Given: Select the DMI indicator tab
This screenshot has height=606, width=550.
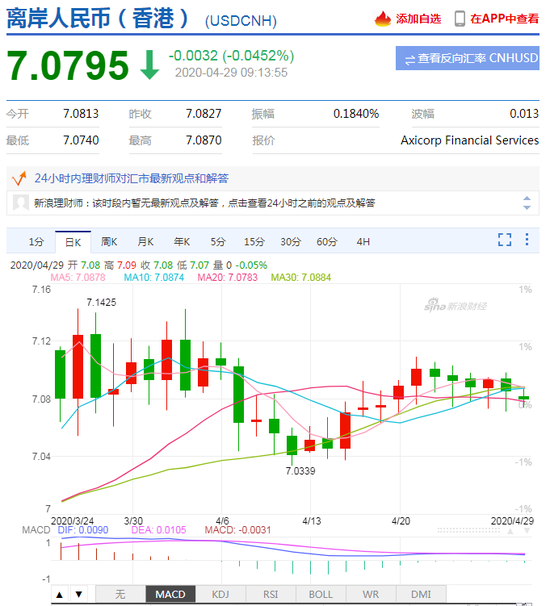Looking at the screenshot, I should tap(421, 594).
